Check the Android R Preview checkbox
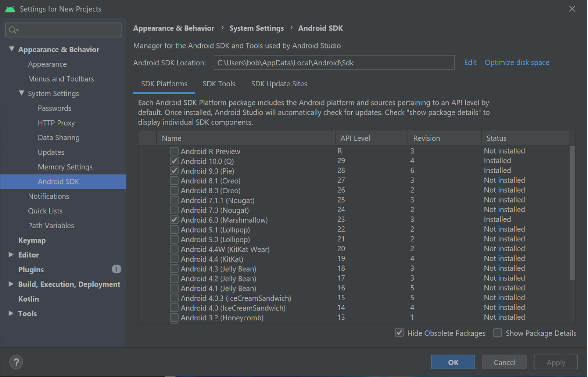This screenshot has height=377, width=588. (x=174, y=151)
